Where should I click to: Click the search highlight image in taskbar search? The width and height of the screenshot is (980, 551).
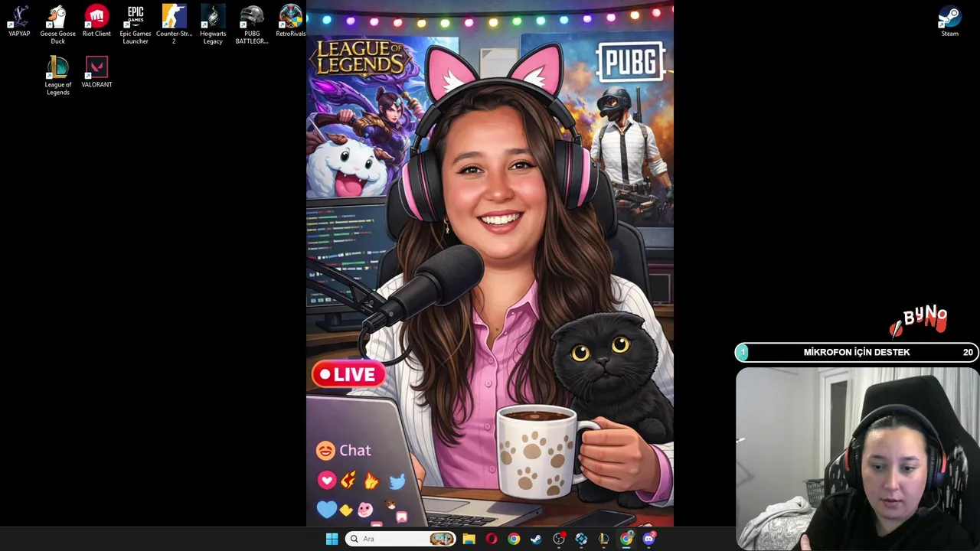[442, 539]
